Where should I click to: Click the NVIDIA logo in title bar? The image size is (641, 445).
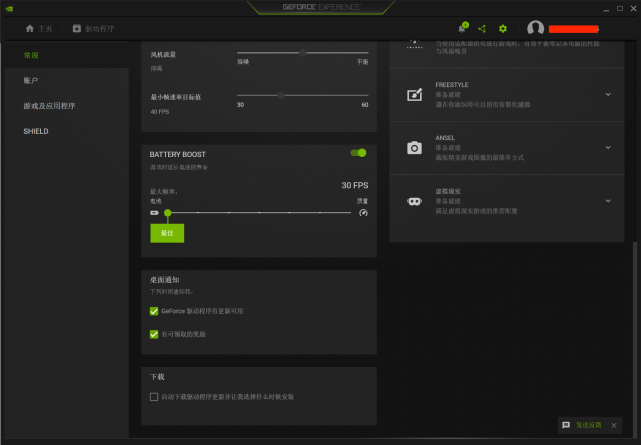pyautogui.click(x=9, y=8)
